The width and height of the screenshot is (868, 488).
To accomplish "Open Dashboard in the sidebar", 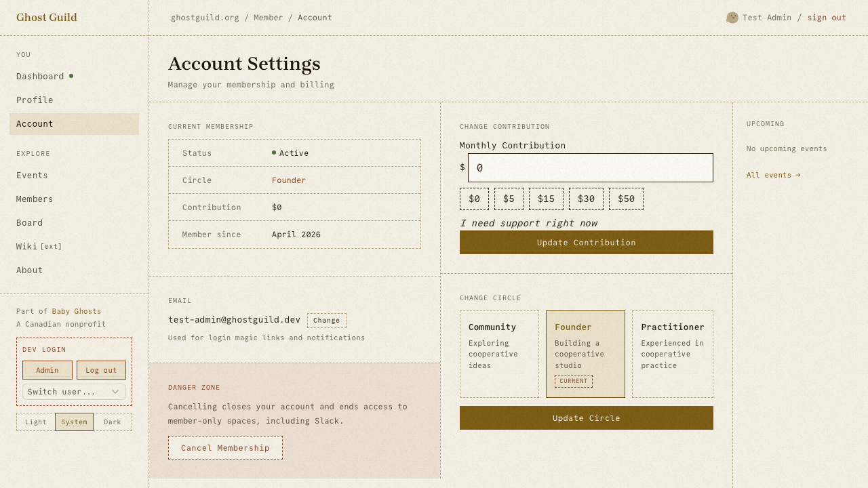I will point(40,77).
